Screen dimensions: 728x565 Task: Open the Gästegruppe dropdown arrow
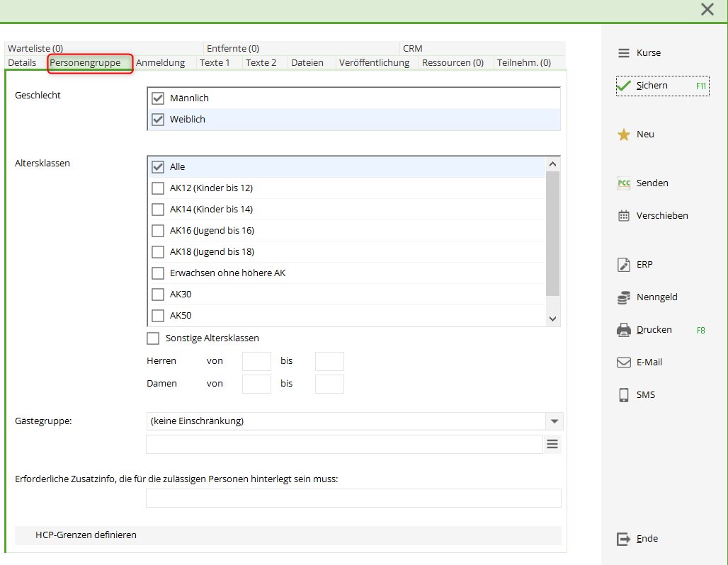pyautogui.click(x=554, y=421)
